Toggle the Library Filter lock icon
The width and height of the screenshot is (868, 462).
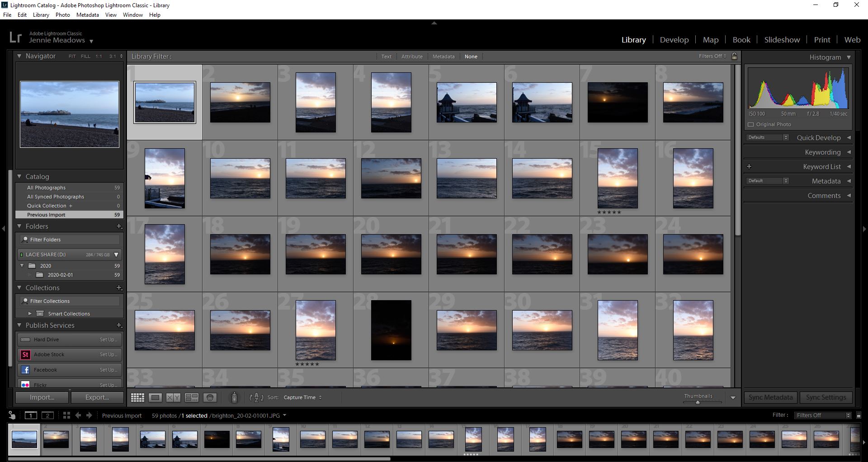[x=734, y=57]
